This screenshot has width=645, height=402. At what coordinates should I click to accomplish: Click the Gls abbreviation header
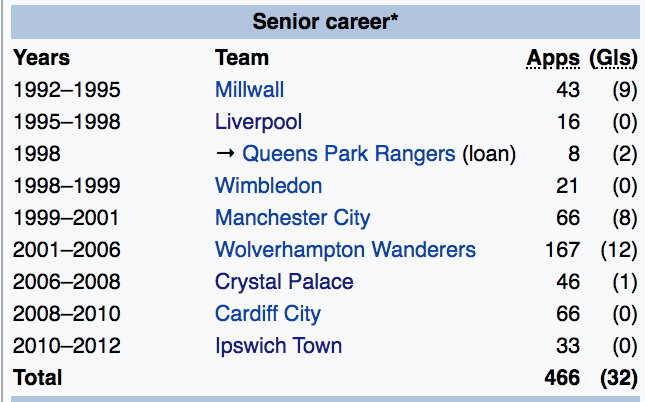[x=614, y=58]
